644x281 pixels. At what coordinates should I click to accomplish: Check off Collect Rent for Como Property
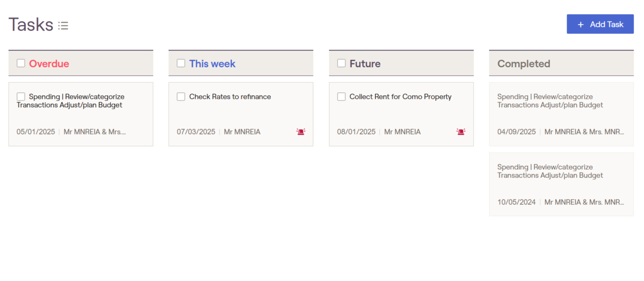(x=341, y=96)
